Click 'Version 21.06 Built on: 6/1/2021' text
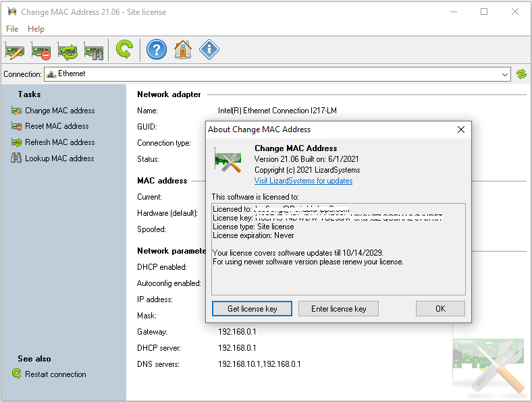The height and width of the screenshot is (402, 532). pyautogui.click(x=307, y=159)
